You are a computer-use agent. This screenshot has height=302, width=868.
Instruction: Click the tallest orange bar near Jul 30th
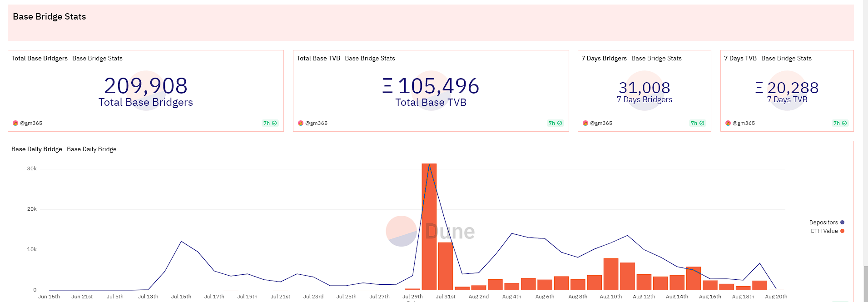(x=429, y=227)
